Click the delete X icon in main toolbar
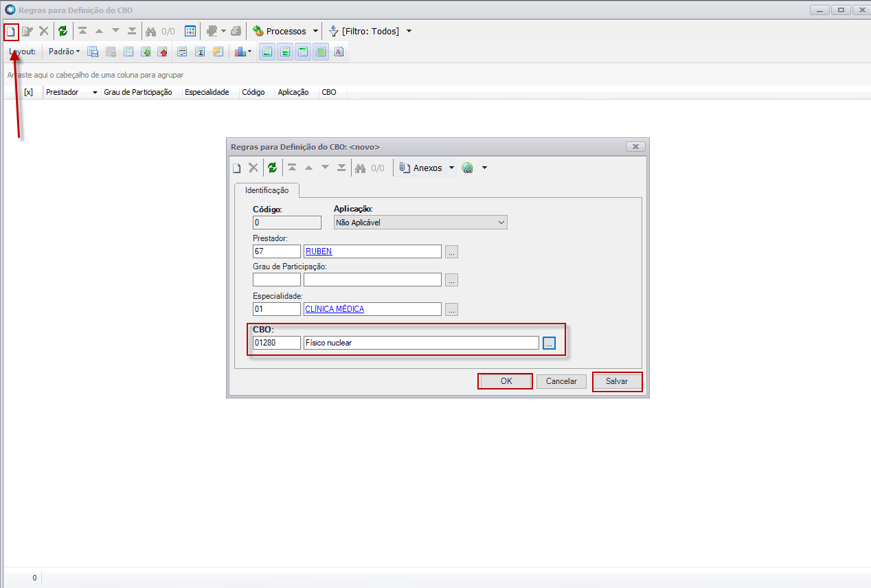Viewport: 871px width, 588px height. tap(44, 32)
